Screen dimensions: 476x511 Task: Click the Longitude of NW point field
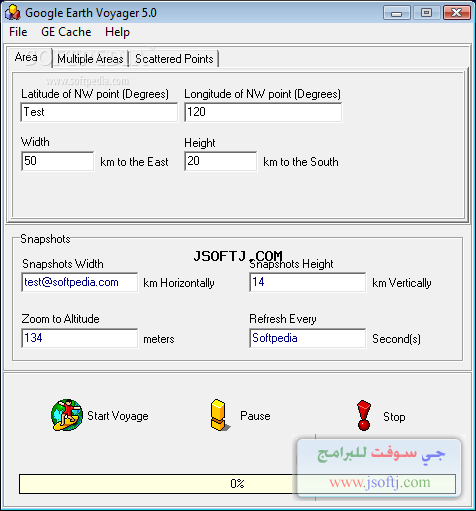tap(263, 112)
